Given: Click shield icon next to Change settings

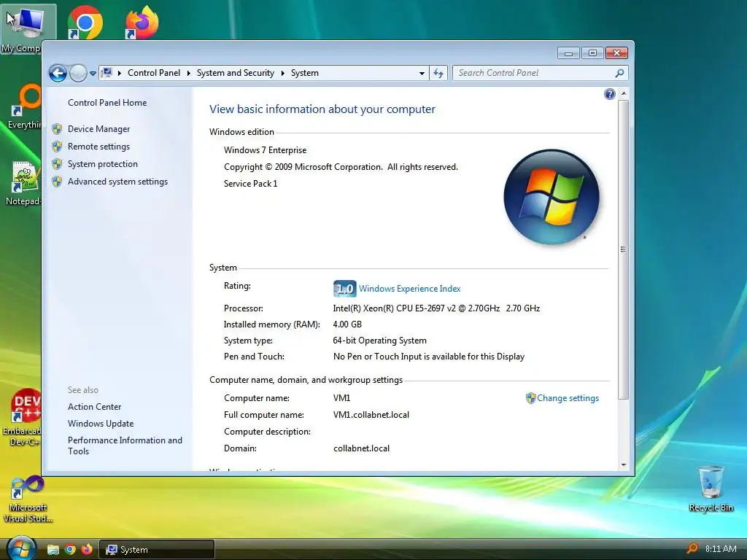Looking at the screenshot, I should pyautogui.click(x=531, y=398).
